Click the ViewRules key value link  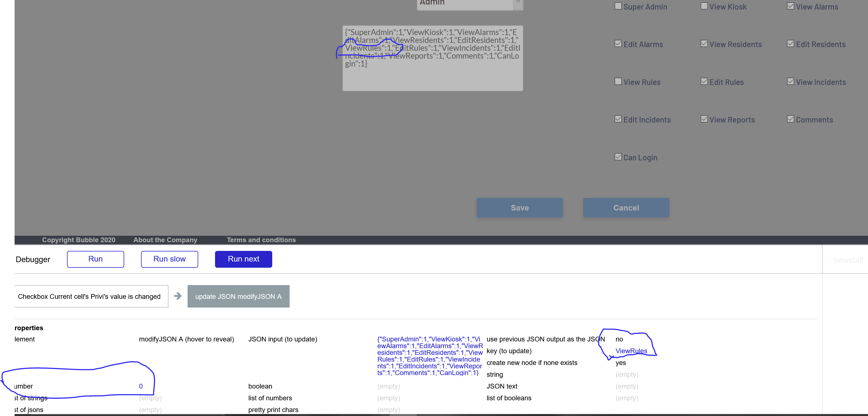pos(631,351)
